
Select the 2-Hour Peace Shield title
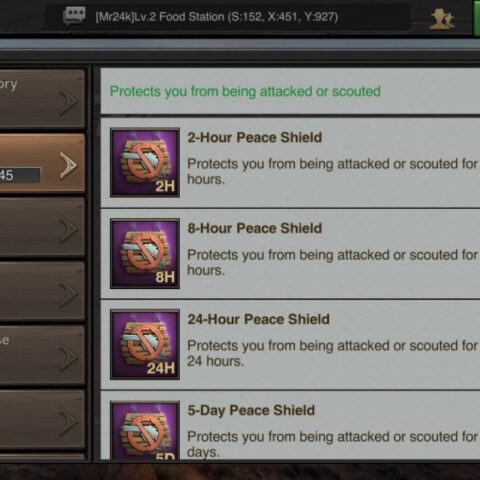tap(255, 137)
